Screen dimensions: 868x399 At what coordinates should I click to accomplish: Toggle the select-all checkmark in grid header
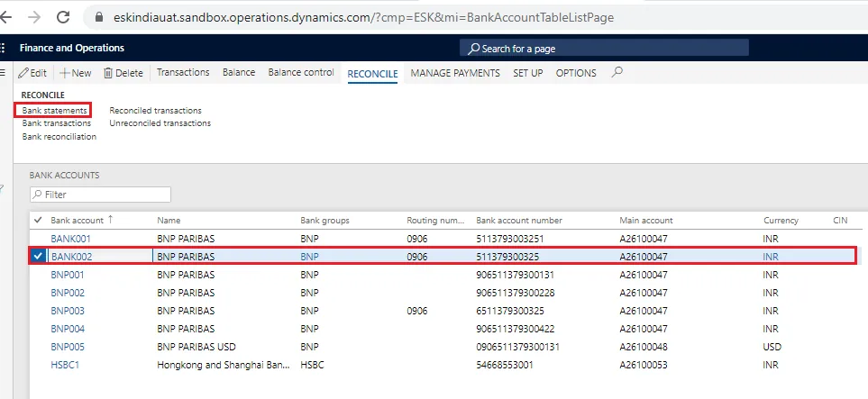pyautogui.click(x=38, y=220)
